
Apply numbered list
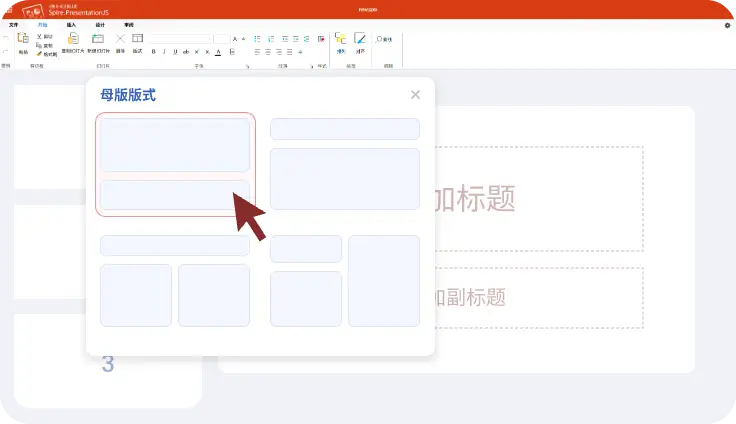pos(271,39)
